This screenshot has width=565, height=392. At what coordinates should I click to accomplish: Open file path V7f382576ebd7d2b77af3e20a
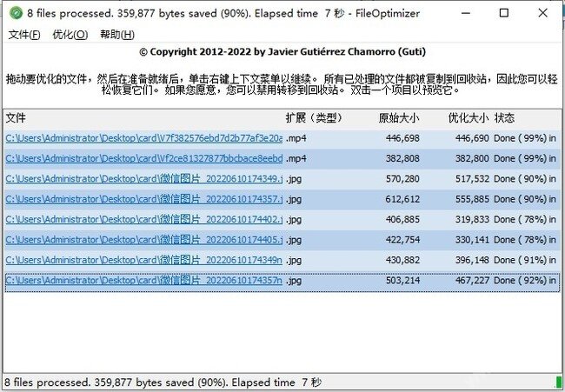(x=144, y=138)
